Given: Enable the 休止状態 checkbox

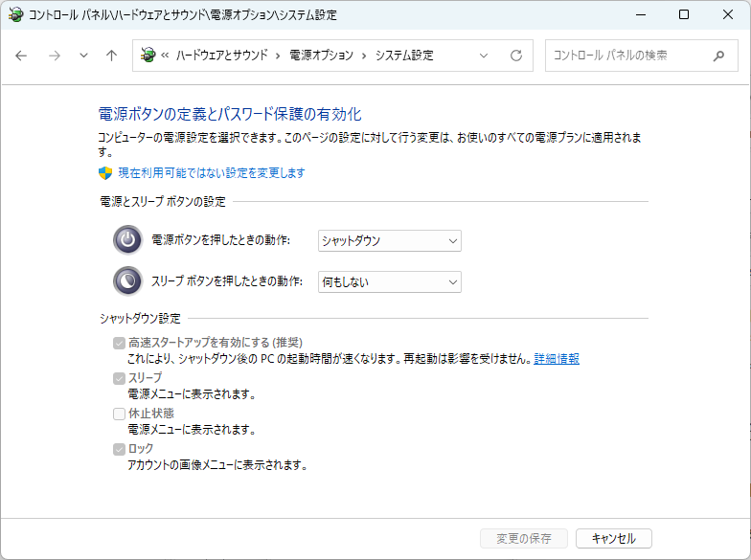Looking at the screenshot, I should point(119,414).
